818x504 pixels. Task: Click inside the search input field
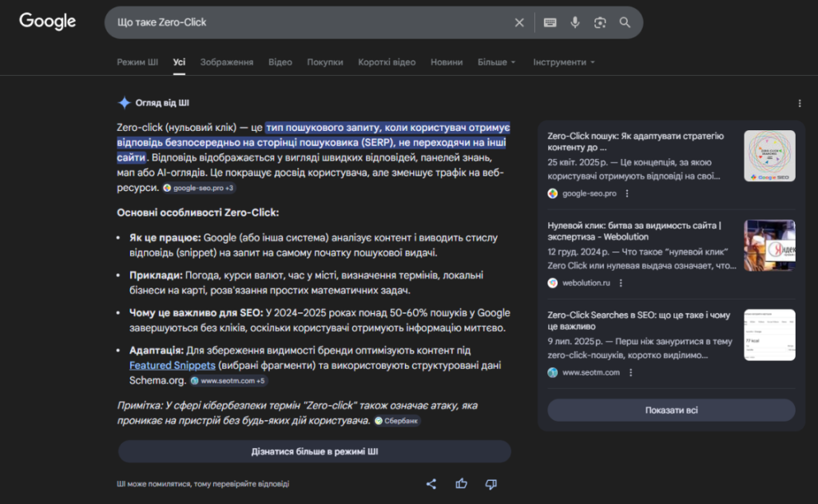tap(312, 22)
